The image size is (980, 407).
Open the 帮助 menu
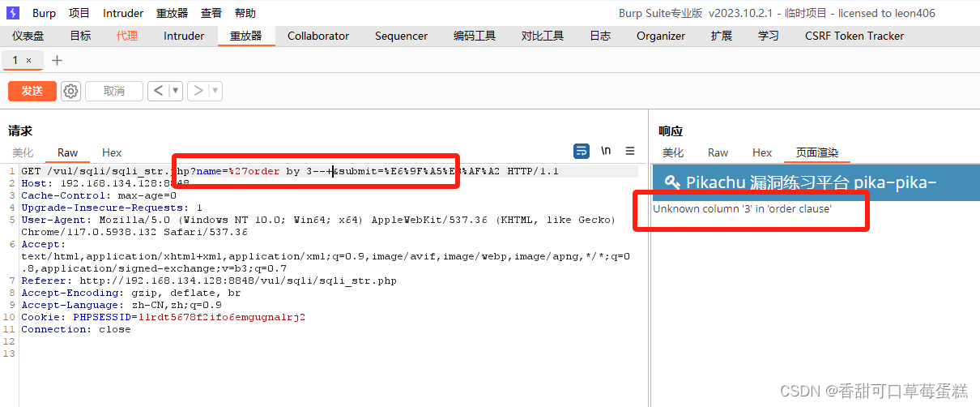coord(245,13)
